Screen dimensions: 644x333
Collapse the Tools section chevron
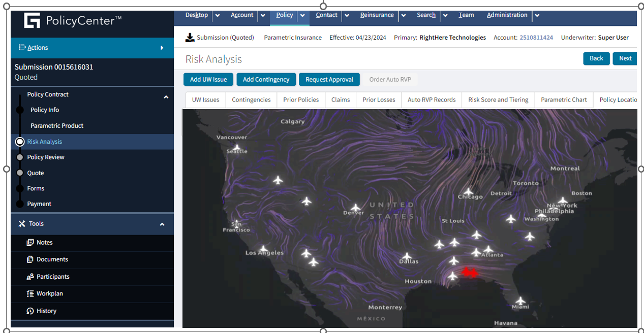pyautogui.click(x=162, y=224)
